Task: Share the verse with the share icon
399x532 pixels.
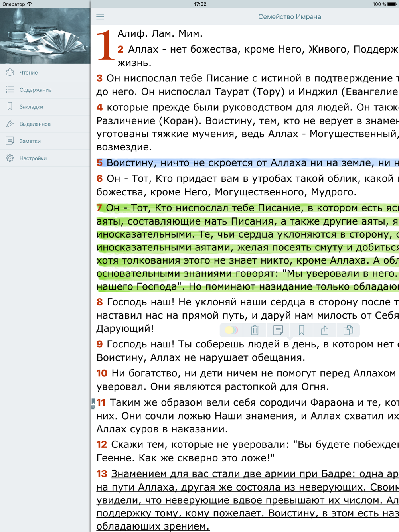Action: click(x=325, y=330)
